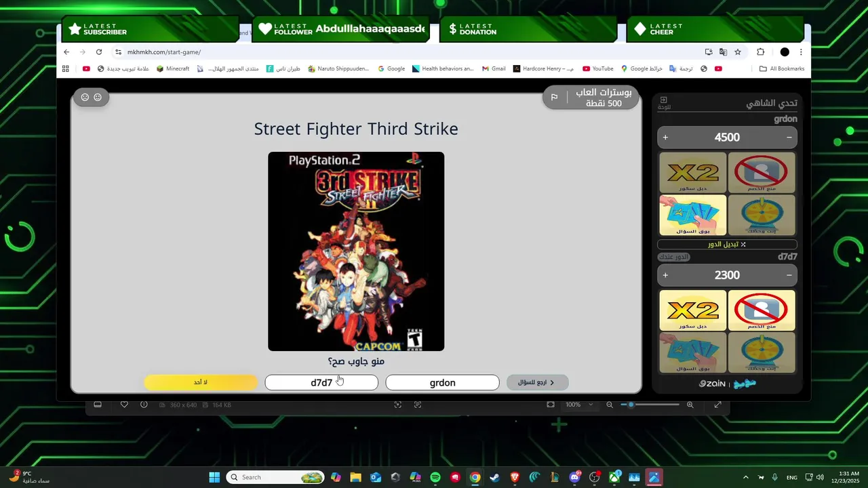Open the YouTube bookmark
The width and height of the screenshot is (868, 488).
[x=598, y=68]
